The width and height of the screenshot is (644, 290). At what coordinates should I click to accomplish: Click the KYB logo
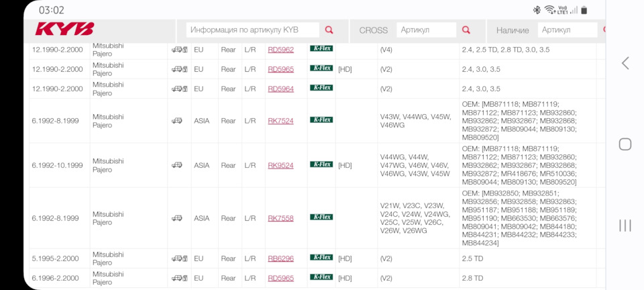[64, 30]
